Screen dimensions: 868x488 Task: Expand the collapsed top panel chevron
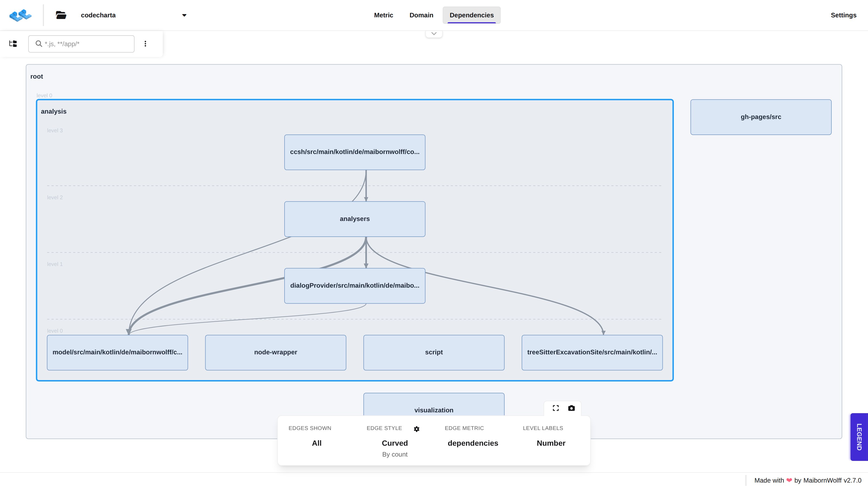pos(434,34)
